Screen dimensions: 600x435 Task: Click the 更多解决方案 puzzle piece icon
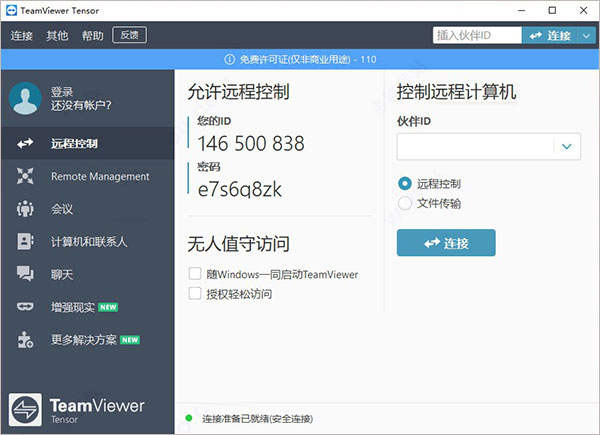25,340
